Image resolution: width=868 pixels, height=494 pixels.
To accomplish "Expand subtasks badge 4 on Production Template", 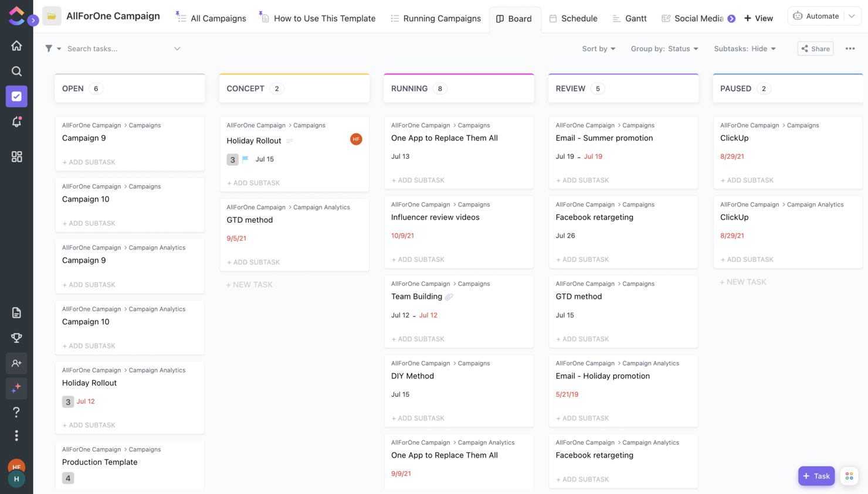I will point(68,478).
